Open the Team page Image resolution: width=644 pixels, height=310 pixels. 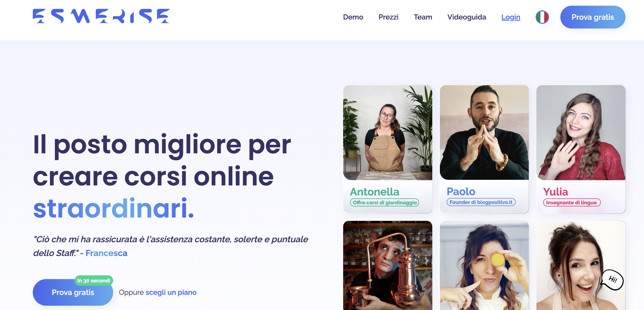tap(423, 17)
